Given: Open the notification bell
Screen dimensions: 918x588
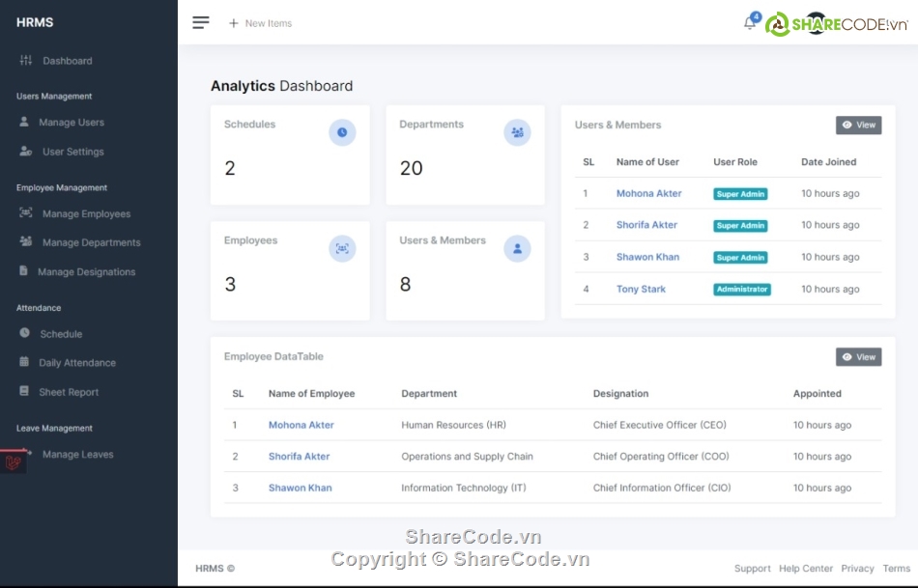Looking at the screenshot, I should point(750,23).
